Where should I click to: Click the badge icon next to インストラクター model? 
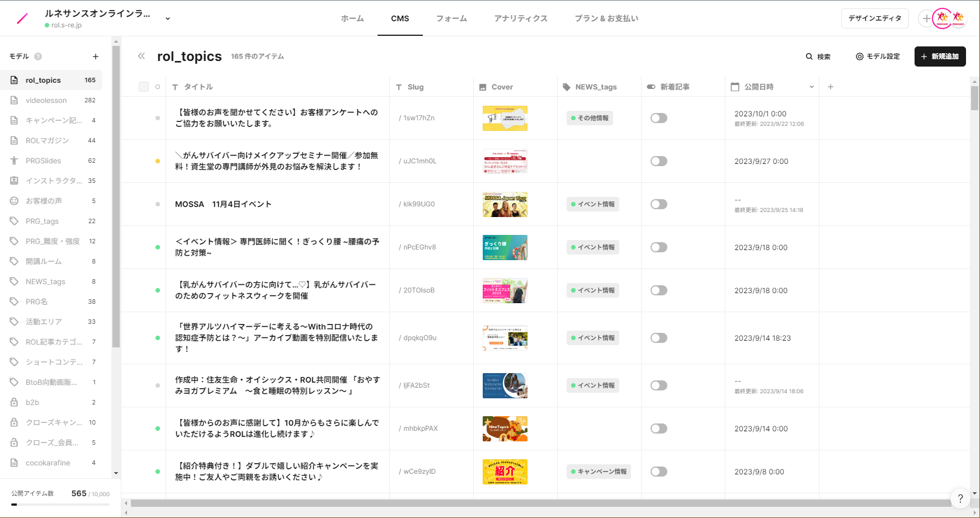(14, 181)
